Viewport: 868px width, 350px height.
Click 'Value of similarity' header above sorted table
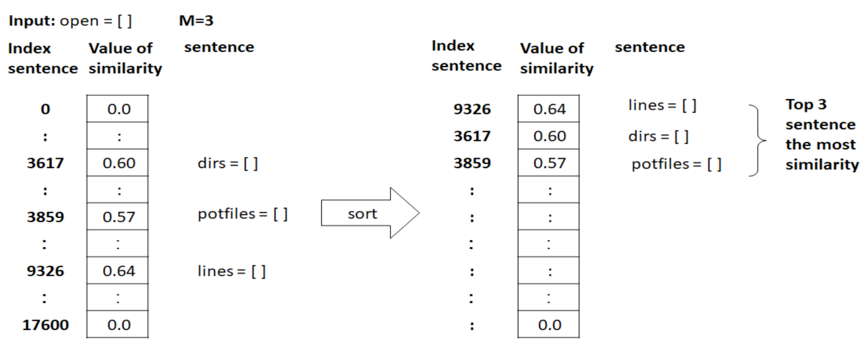point(557,58)
